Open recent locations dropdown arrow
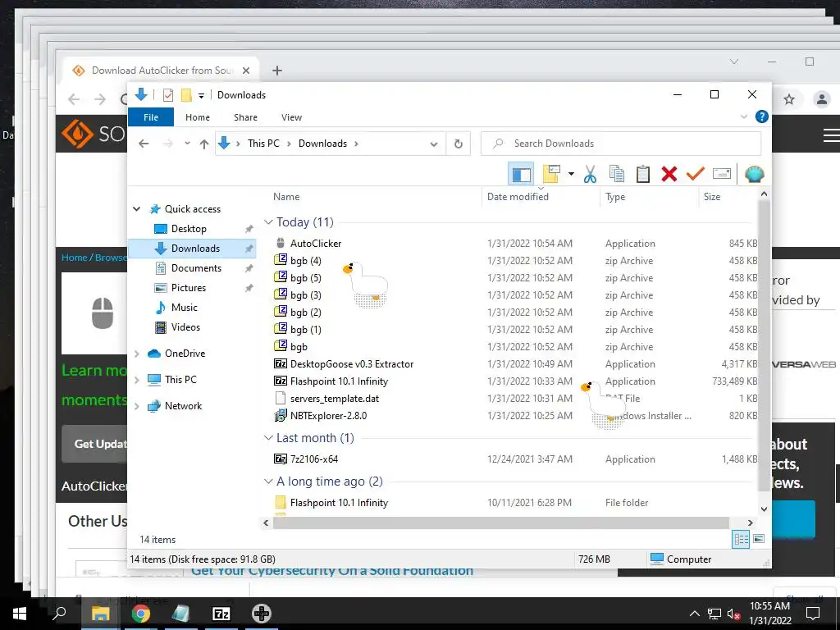The width and height of the screenshot is (840, 630). 187,144
